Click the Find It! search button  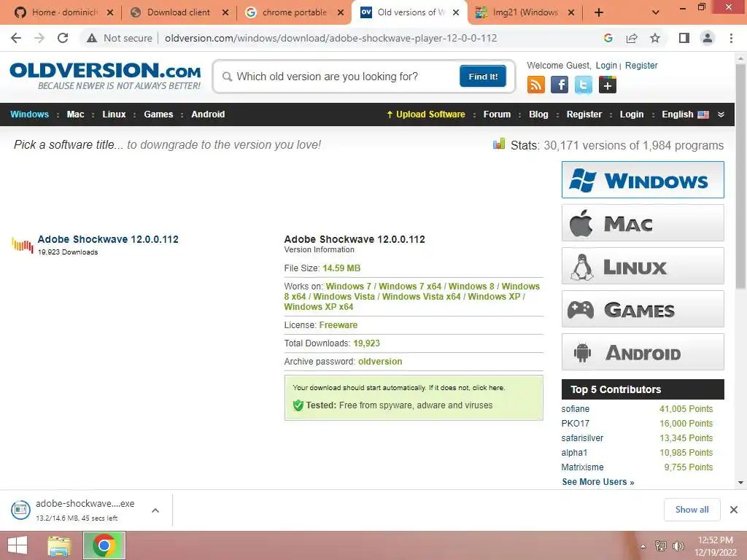coord(483,76)
